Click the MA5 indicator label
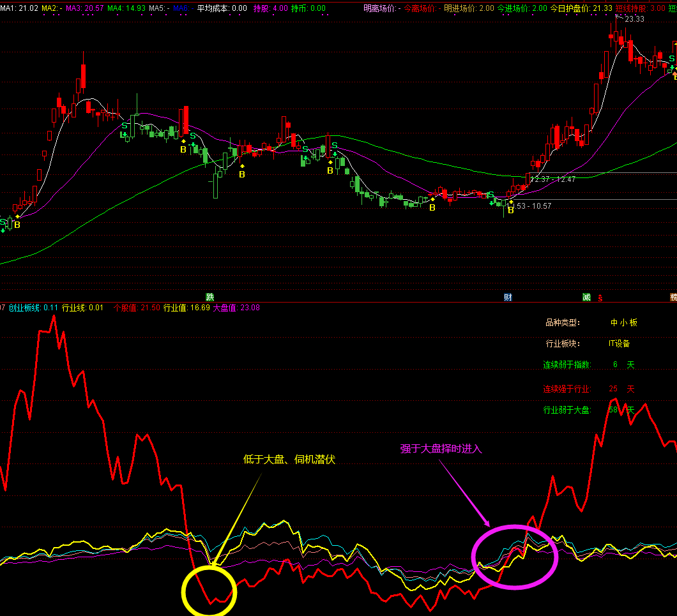The width and height of the screenshot is (677, 616). point(159,8)
